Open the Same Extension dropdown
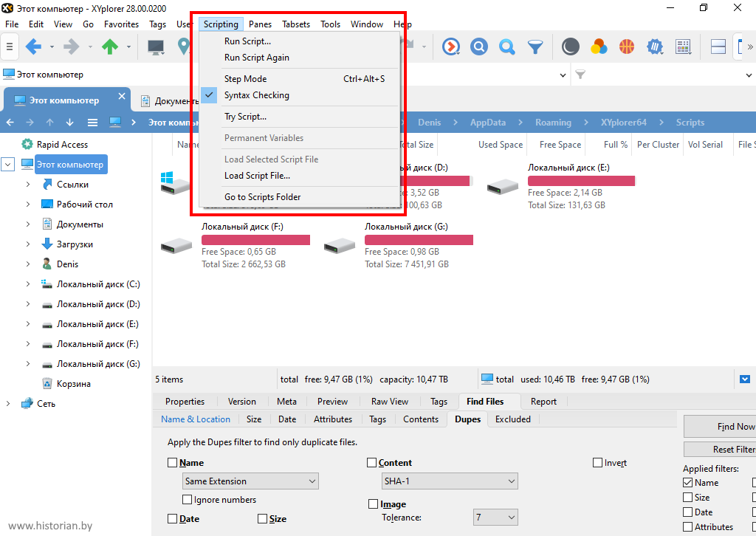The width and height of the screenshot is (756, 536). click(250, 481)
